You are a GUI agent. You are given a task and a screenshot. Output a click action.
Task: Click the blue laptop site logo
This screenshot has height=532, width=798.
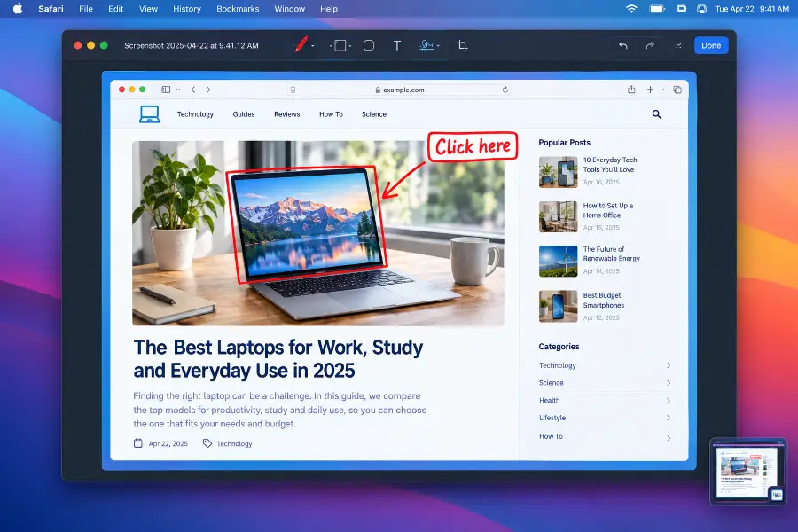(150, 114)
